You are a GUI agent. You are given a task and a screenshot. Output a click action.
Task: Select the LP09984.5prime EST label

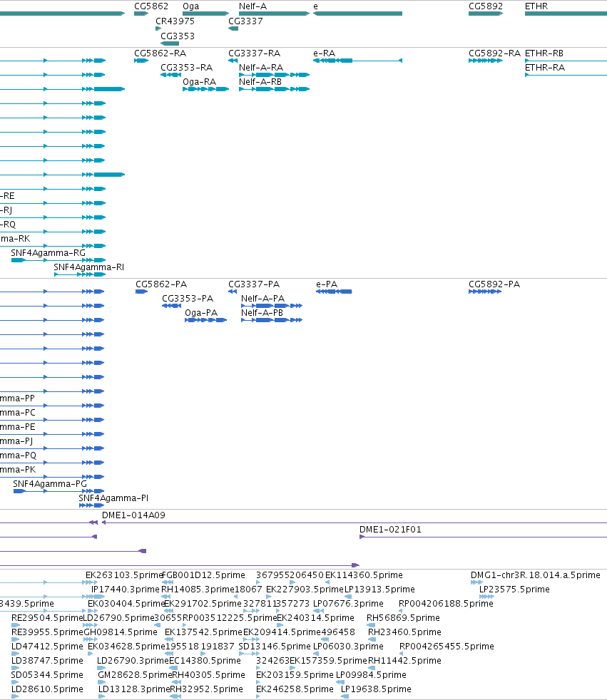pyautogui.click(x=371, y=675)
